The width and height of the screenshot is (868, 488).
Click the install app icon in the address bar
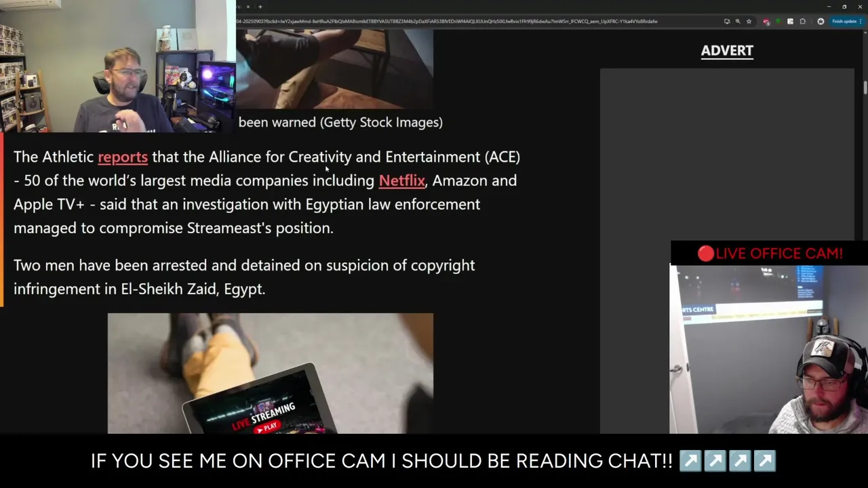pos(727,22)
